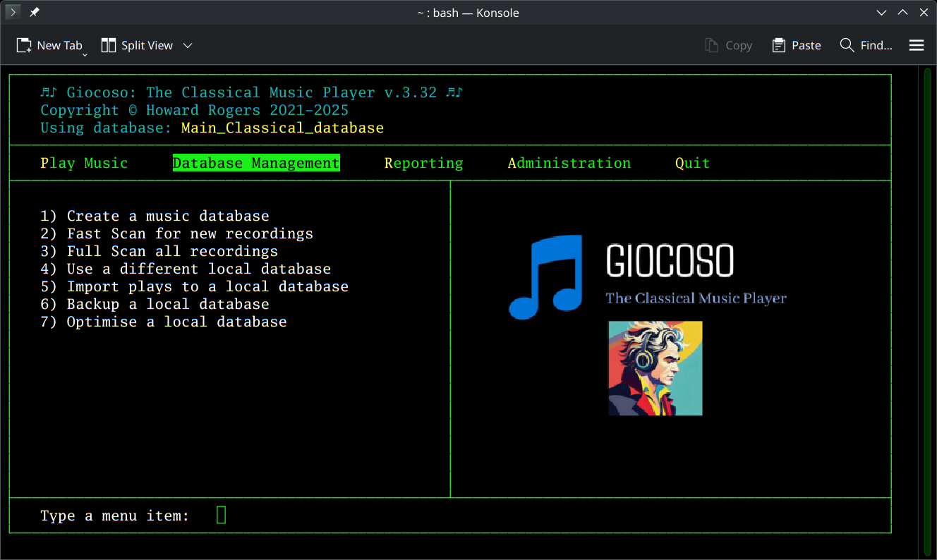Open the Konsole hamburger menu

pyautogui.click(x=916, y=45)
